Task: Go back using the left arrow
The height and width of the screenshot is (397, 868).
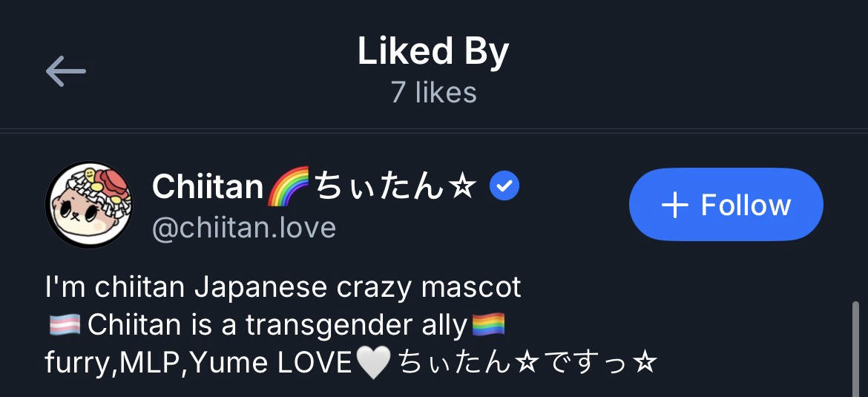Action: pyautogui.click(x=66, y=72)
